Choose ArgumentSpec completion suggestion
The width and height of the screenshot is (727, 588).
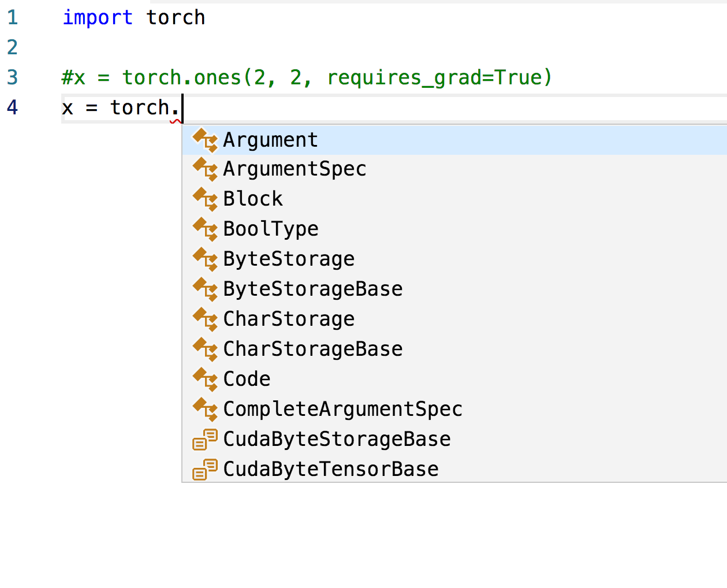294,169
